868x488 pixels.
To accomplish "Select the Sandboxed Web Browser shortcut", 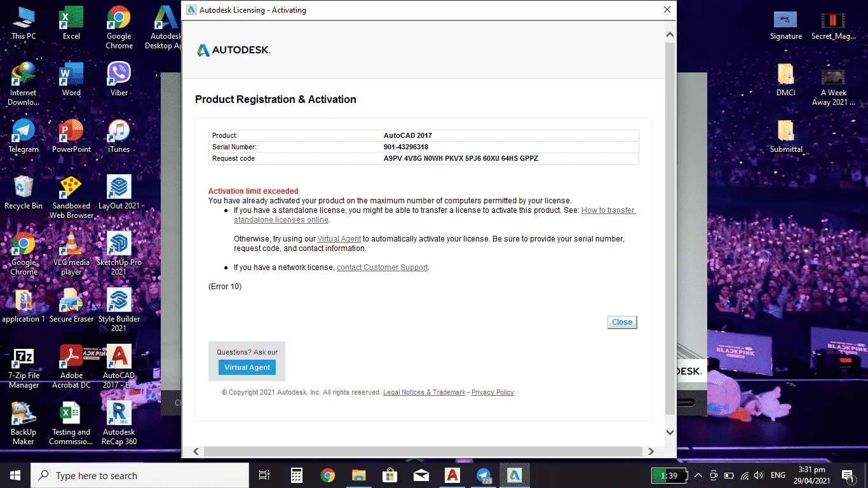I will tap(71, 197).
